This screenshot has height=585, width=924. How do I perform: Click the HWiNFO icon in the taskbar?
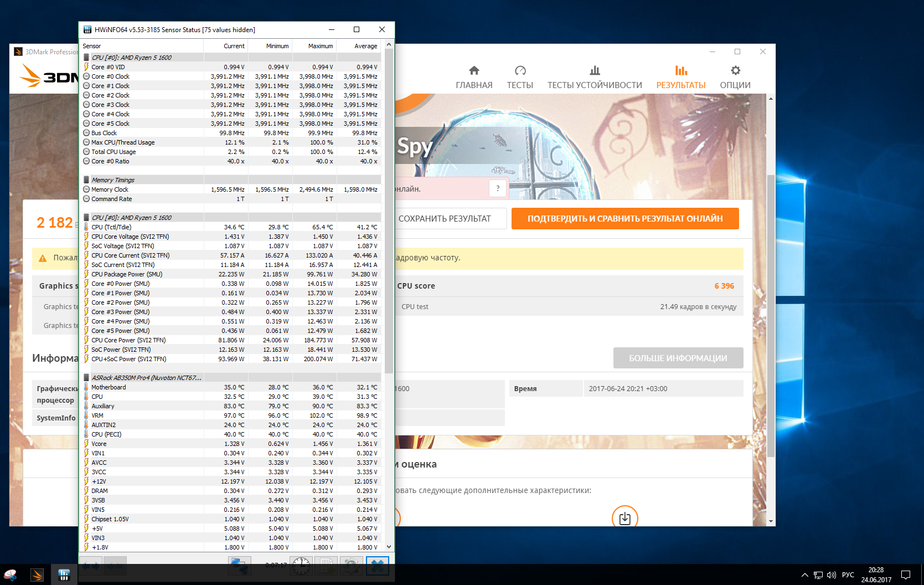[64, 575]
